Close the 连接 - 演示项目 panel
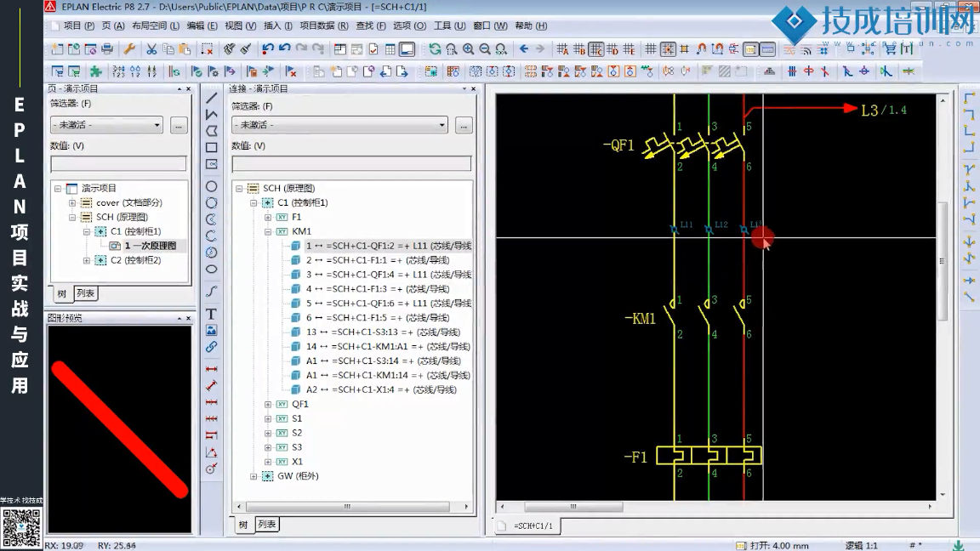Viewport: 980px width, 551px height. tap(473, 88)
